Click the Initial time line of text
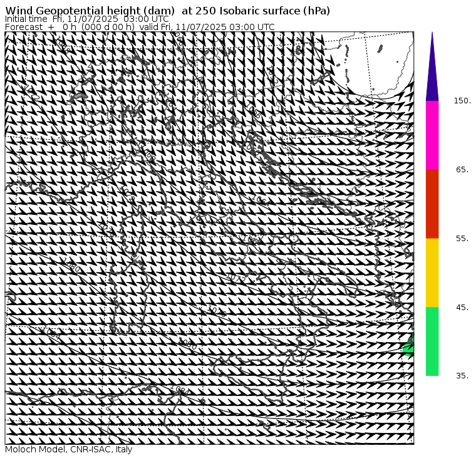 point(87,19)
